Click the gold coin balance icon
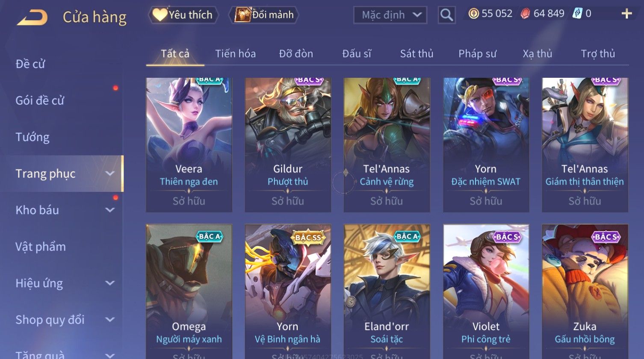This screenshot has height=359, width=644. tap(473, 14)
